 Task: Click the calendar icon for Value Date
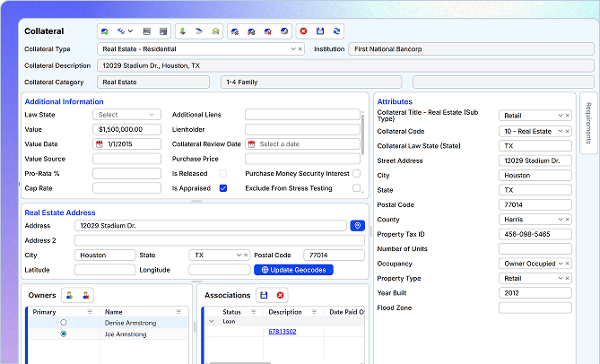[x=99, y=144]
